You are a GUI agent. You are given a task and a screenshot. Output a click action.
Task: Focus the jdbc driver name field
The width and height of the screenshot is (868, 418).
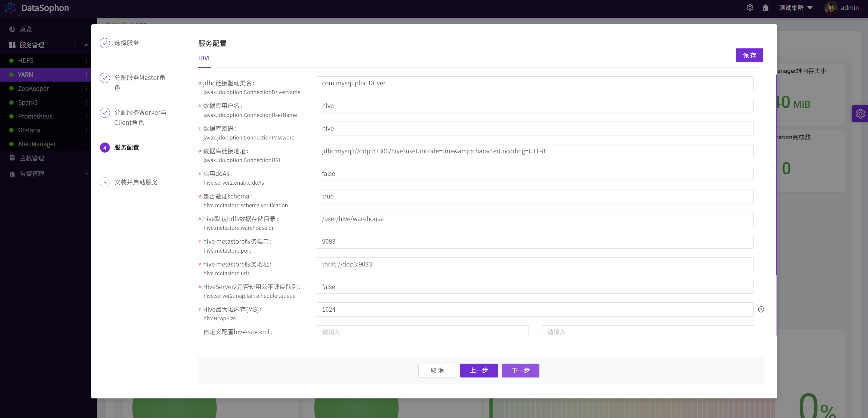pos(535,83)
